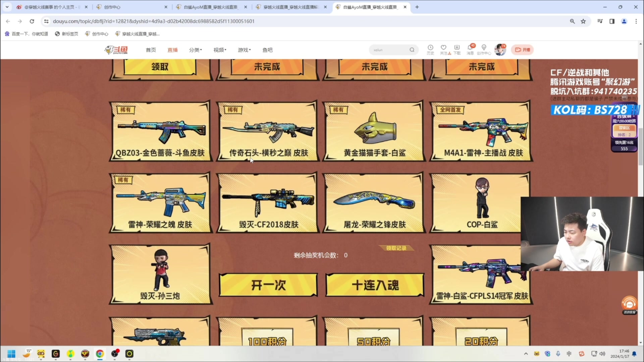The height and width of the screenshot is (362, 644).
Task: Bookmark this page with star icon
Action: (x=583, y=21)
